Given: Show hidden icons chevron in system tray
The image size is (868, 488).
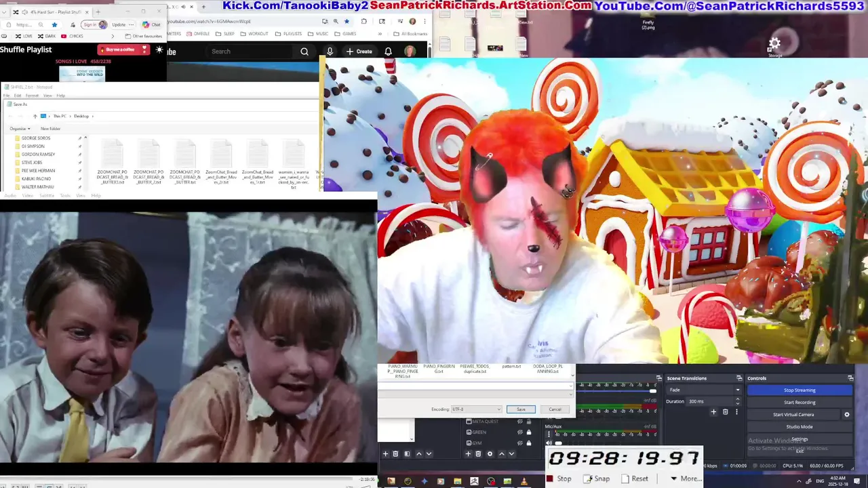Looking at the screenshot, I should [799, 481].
